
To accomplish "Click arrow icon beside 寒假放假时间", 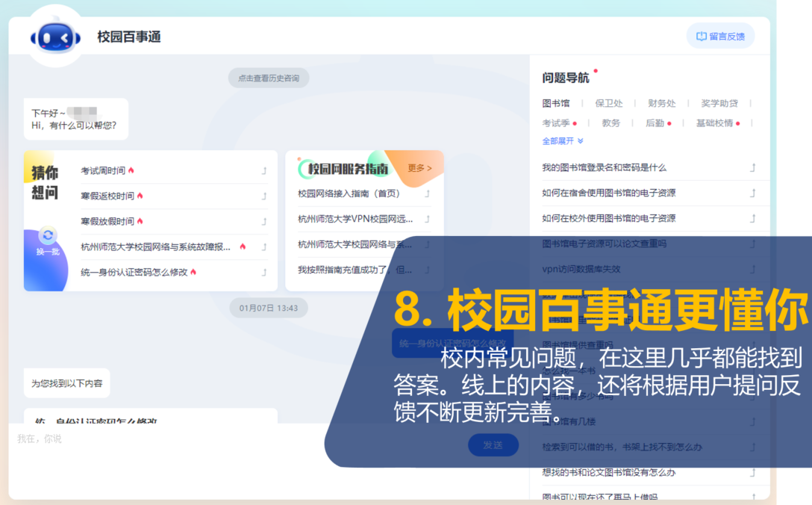I will 264,221.
